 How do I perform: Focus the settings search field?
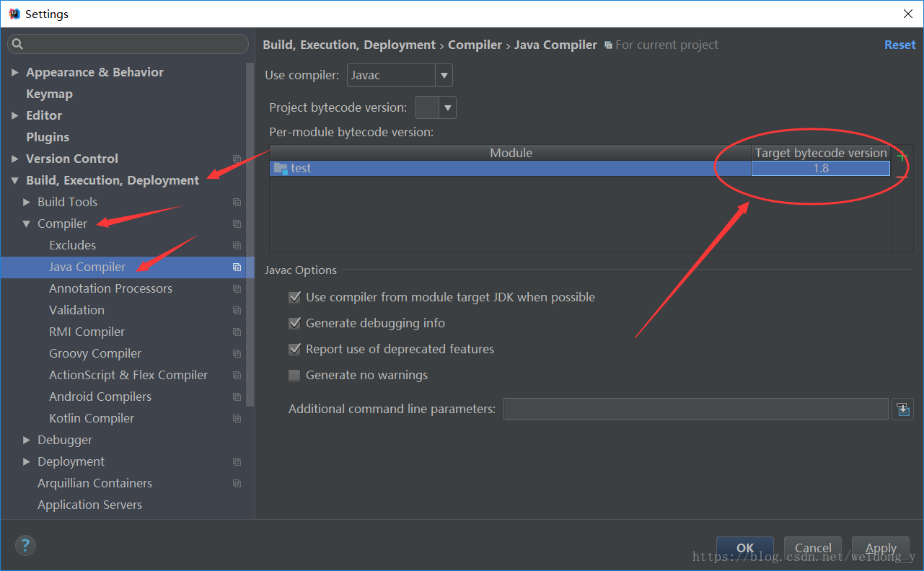pyautogui.click(x=128, y=44)
